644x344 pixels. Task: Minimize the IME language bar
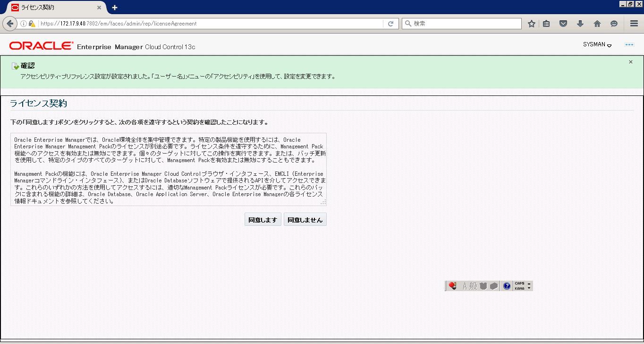coord(529,284)
